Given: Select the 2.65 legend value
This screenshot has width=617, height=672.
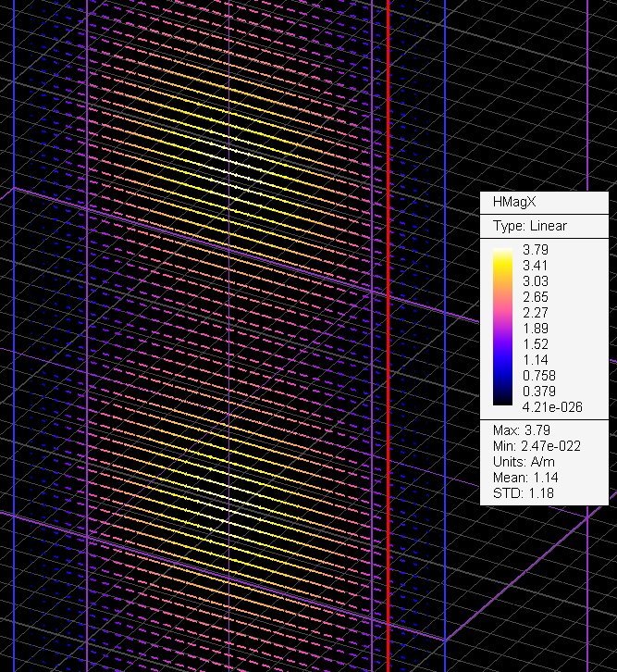Looking at the screenshot, I should point(537,296).
